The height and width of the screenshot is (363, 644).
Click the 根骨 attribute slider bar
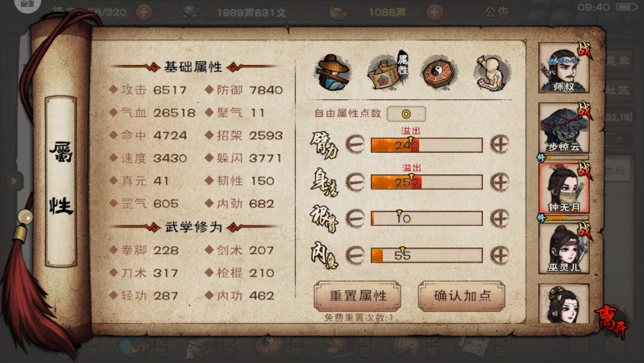[x=427, y=219]
